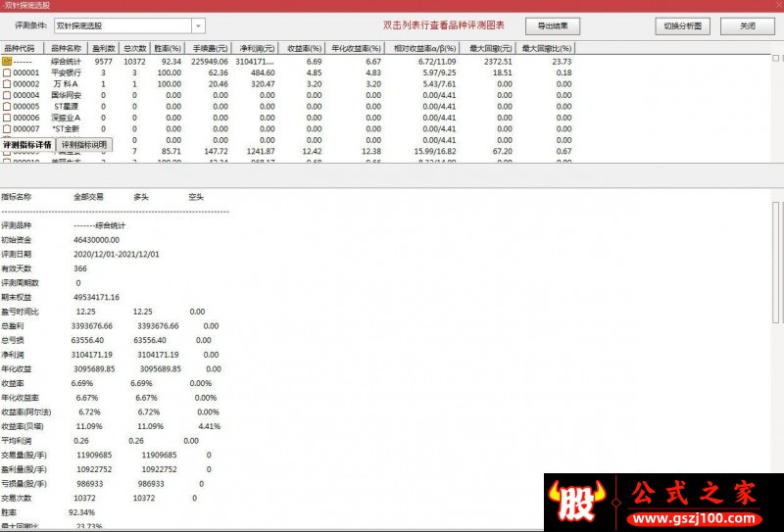
Task: Click the details panel vertical scrollbar thumb
Action: (776, 262)
